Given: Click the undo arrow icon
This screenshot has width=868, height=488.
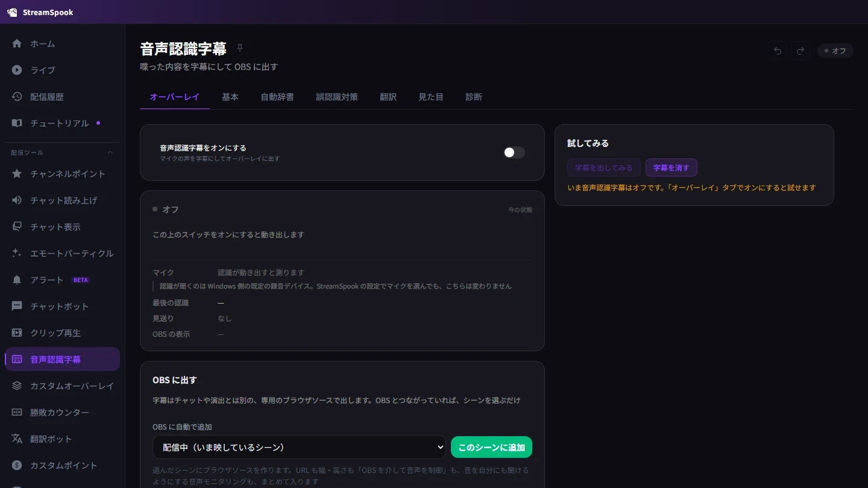Looking at the screenshot, I should (778, 51).
